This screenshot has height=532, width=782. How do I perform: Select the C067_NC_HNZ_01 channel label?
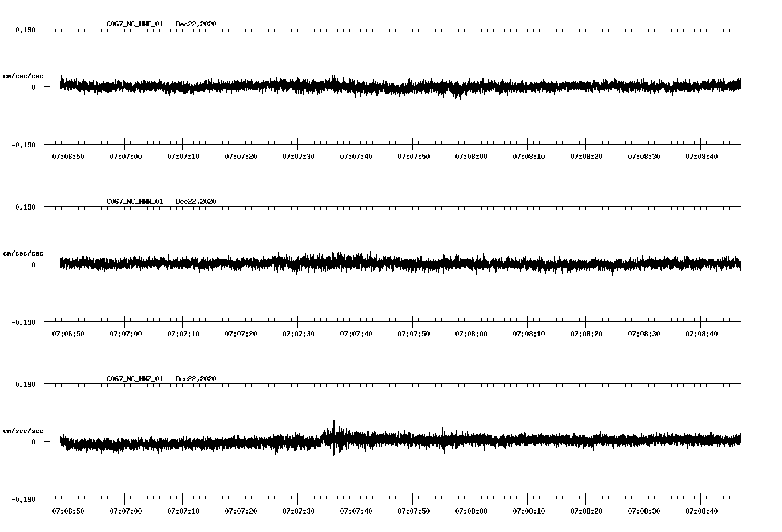tap(134, 379)
